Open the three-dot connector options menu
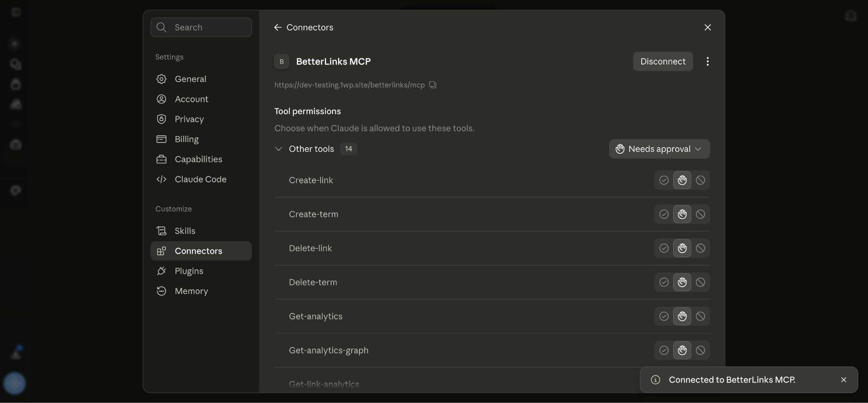The height and width of the screenshot is (403, 868). (707, 62)
